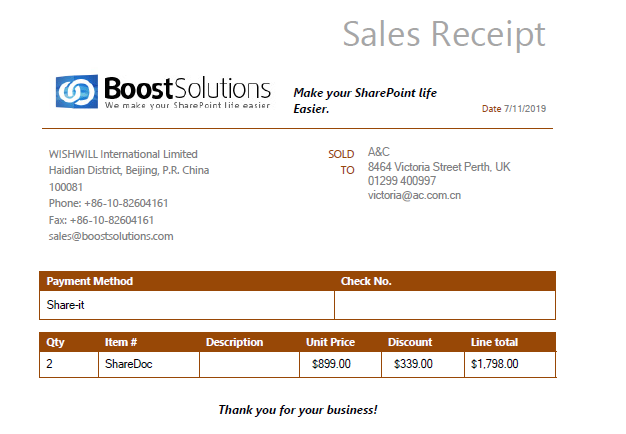Click the empty Description cell for ShareDoc
Screen dimensions: 626x434
click(249, 364)
